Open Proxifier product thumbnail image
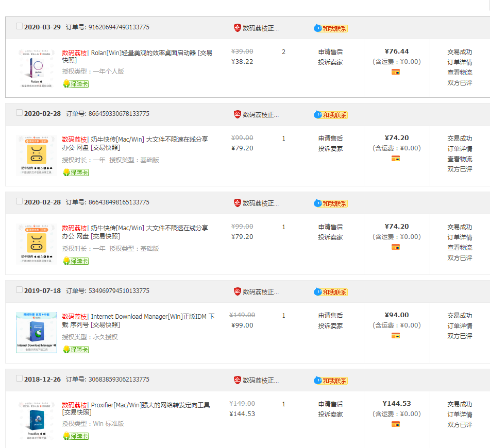 tap(37, 420)
